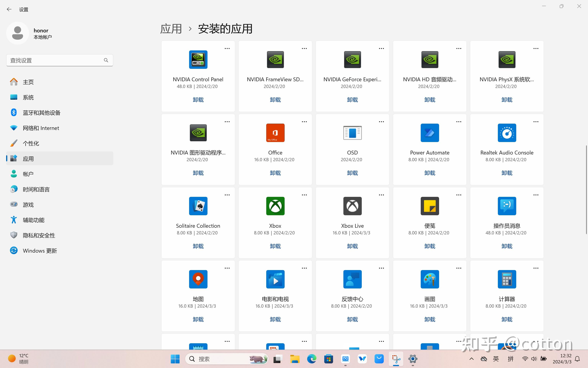Uninstall Office with its 卸载 button
Screen dimensions: 588x368
click(275, 173)
